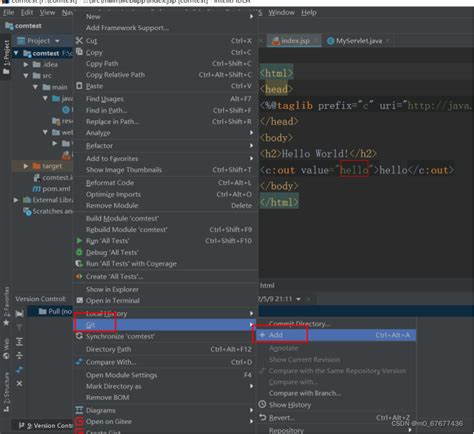Open the Version Control tool window button

45,425
